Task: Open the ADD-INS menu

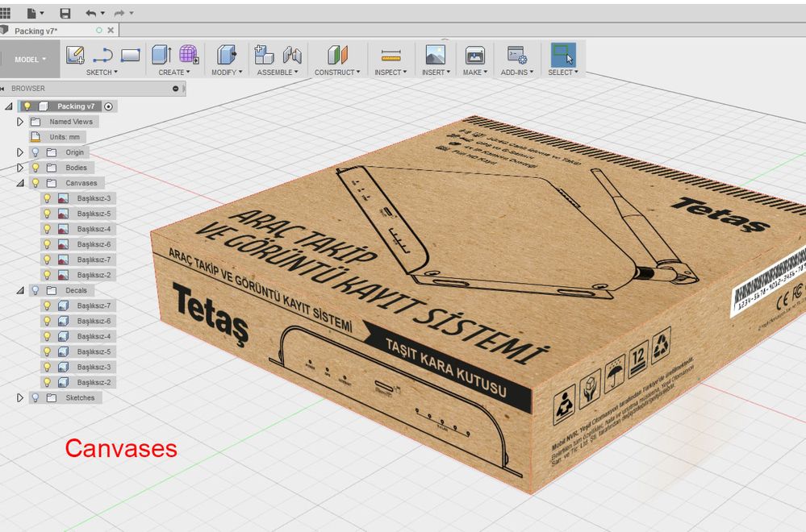Action: click(517, 73)
